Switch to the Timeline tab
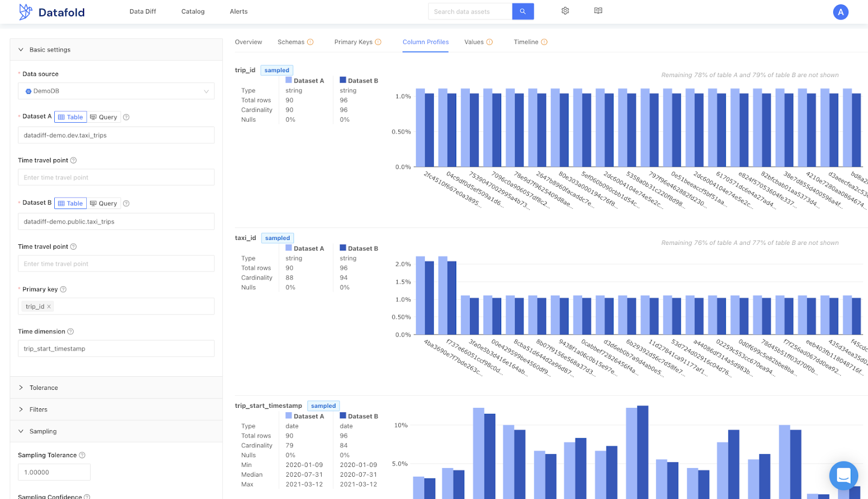 click(531, 42)
